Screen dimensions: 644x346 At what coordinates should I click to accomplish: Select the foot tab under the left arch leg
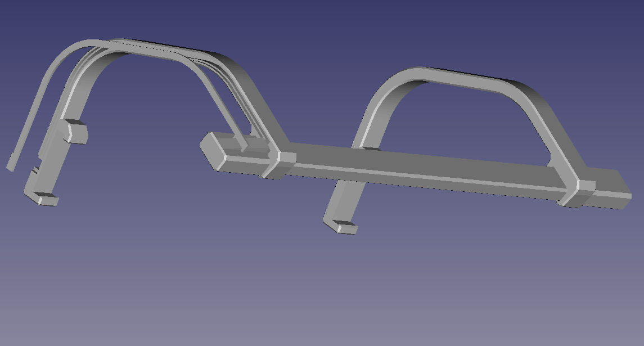(42, 198)
